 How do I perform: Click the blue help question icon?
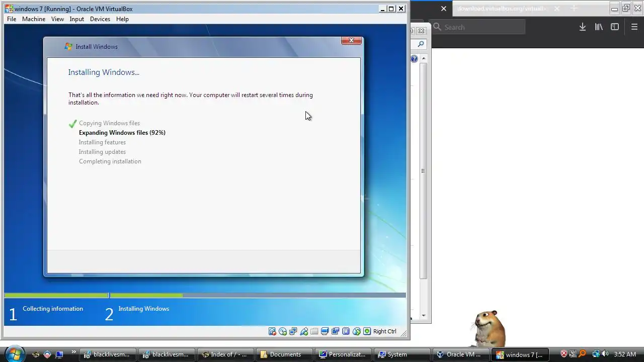pyautogui.click(x=414, y=59)
